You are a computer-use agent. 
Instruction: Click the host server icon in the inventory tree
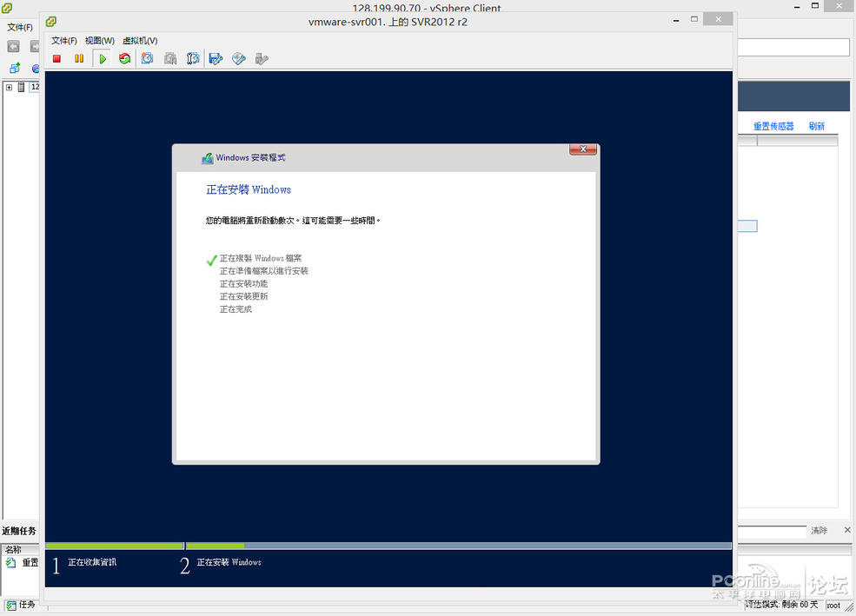(x=21, y=87)
